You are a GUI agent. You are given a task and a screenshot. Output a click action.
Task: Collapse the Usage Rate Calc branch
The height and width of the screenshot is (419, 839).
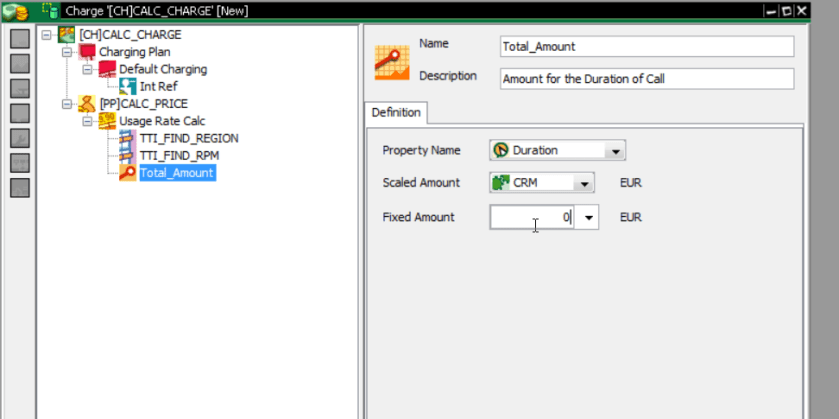point(87,121)
